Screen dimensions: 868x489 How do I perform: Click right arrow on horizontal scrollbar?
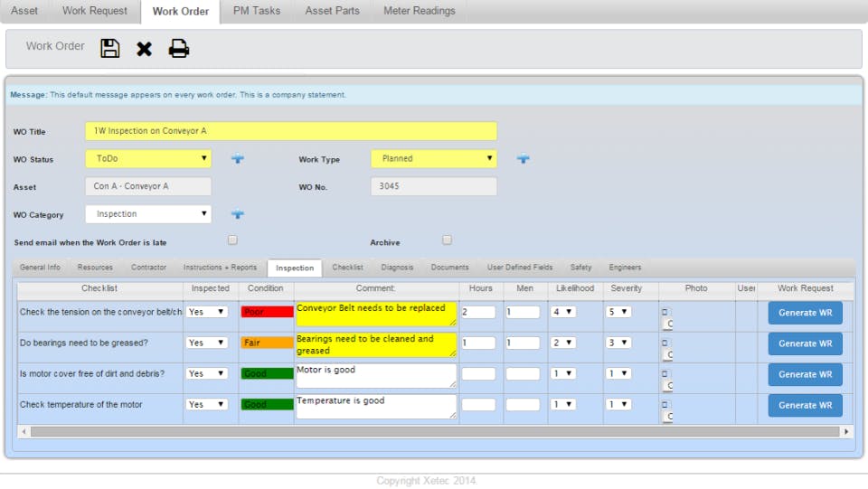pos(847,432)
